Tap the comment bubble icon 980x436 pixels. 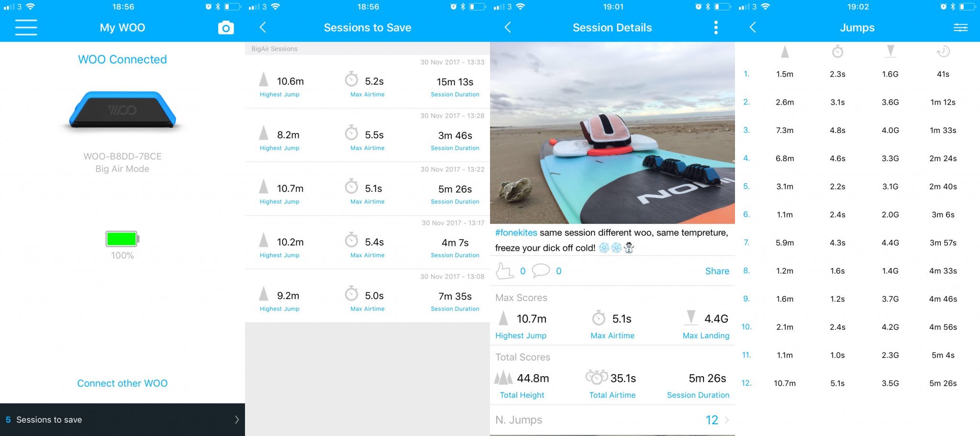[541, 270]
